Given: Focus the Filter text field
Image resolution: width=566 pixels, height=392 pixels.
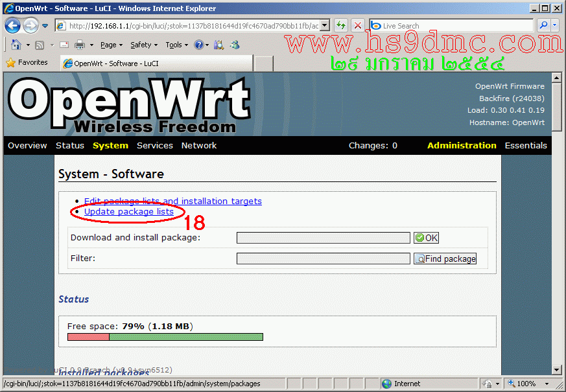Looking at the screenshot, I should [x=324, y=259].
